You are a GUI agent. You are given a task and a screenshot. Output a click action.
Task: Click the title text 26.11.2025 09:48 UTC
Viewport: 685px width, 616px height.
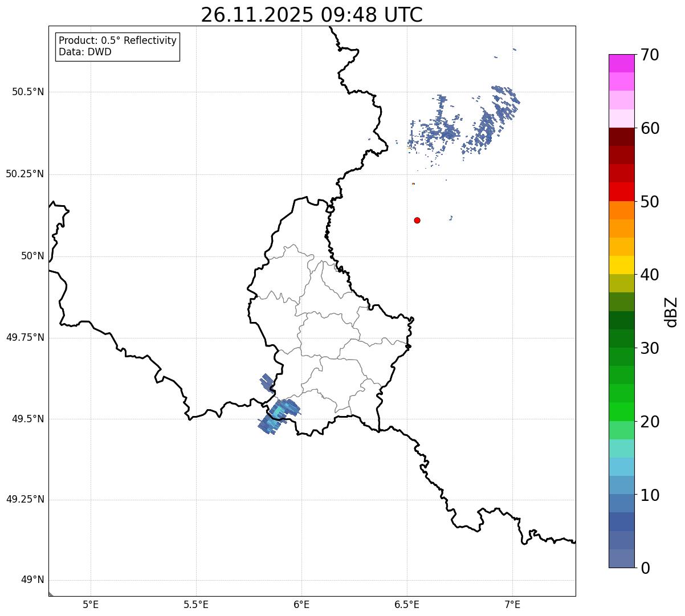tap(312, 15)
